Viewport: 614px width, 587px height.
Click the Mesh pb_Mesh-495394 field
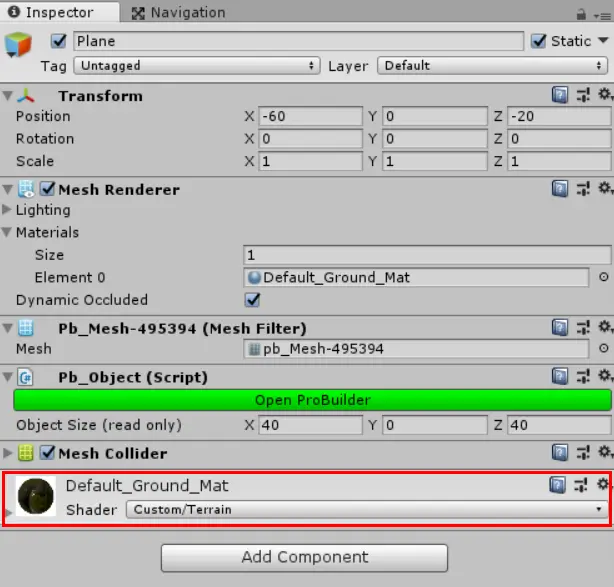416,349
